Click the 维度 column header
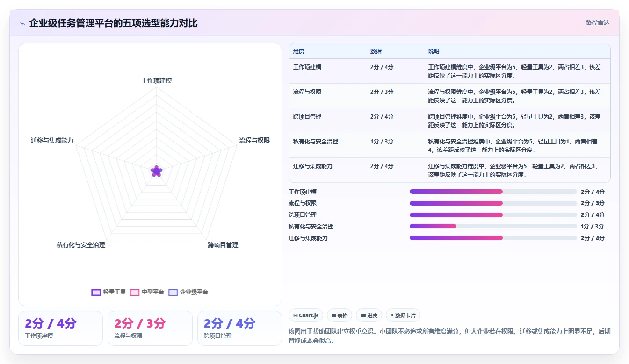The height and width of the screenshot is (364, 629). [x=299, y=51]
